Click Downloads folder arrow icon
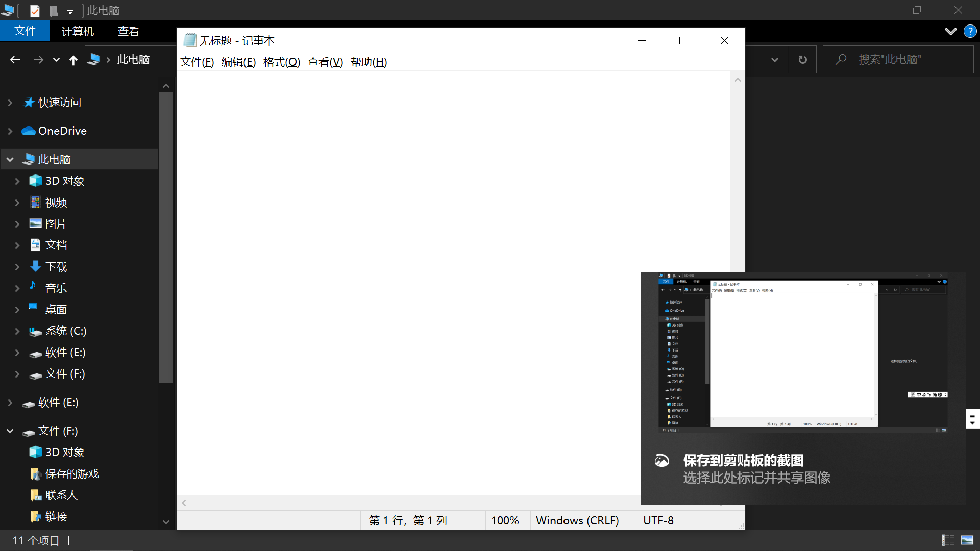The width and height of the screenshot is (980, 551). click(x=35, y=266)
